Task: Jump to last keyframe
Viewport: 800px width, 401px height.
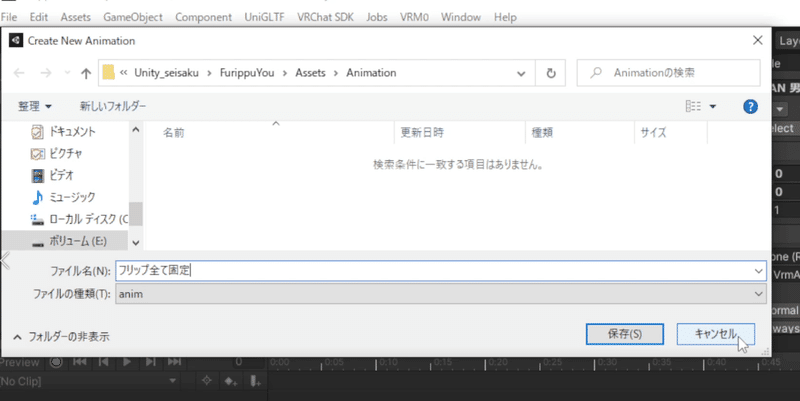Action: [x=174, y=362]
